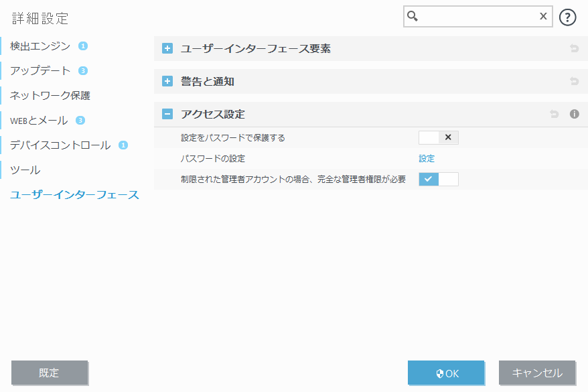Click the revert icon beside アクセス設定
This screenshot has height=392, width=588.
point(553,114)
